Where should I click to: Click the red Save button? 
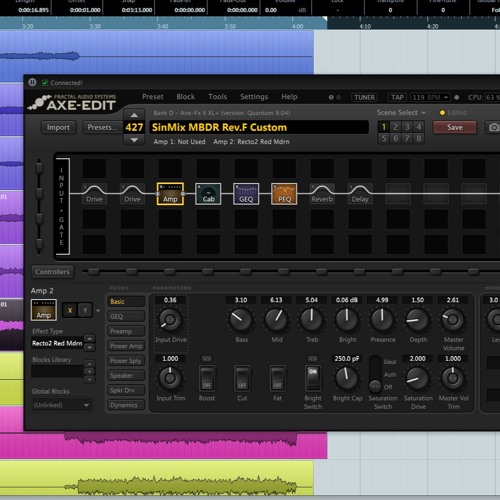click(455, 127)
